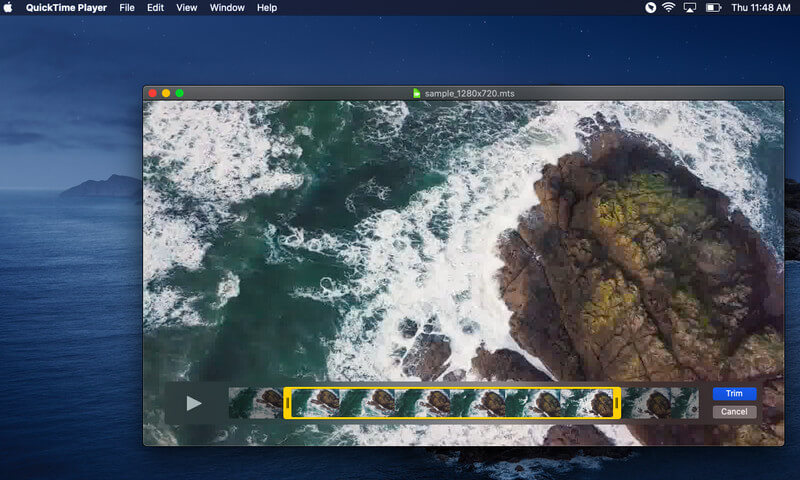
Task: Open the View menu
Action: click(187, 8)
